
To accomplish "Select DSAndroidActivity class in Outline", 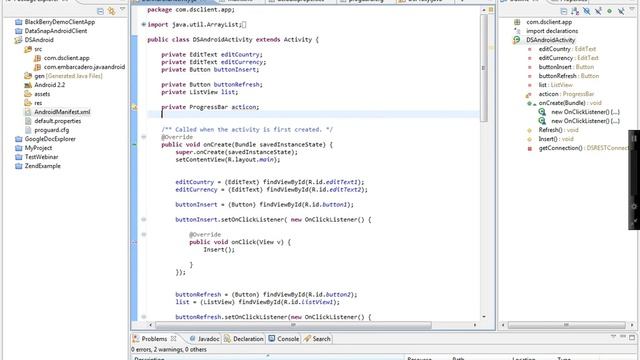I will click(550, 40).
